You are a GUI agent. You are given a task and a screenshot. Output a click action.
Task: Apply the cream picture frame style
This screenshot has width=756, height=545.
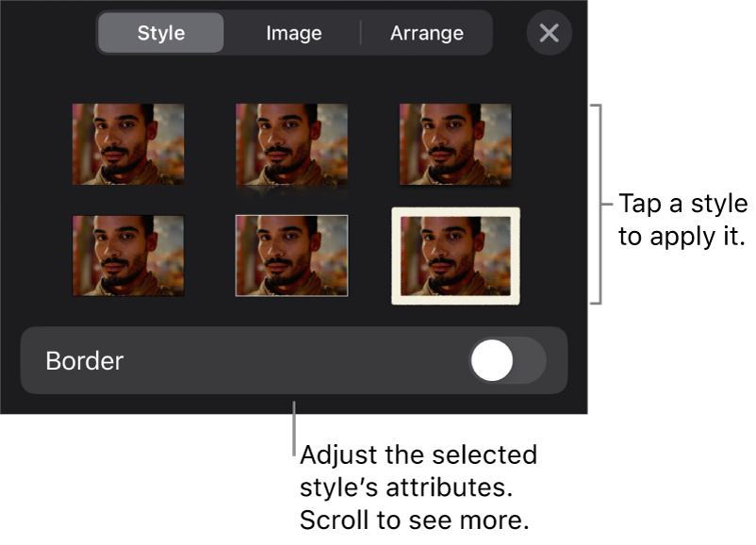tap(455, 256)
